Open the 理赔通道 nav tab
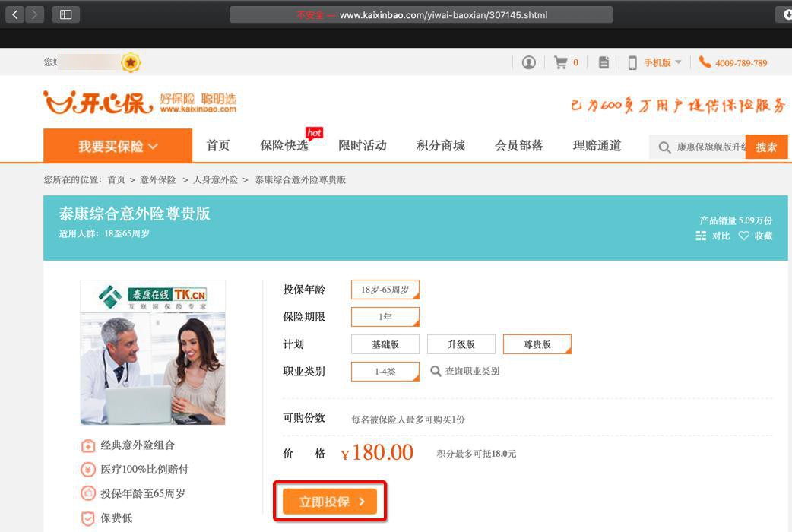The image size is (792, 532). tap(597, 145)
